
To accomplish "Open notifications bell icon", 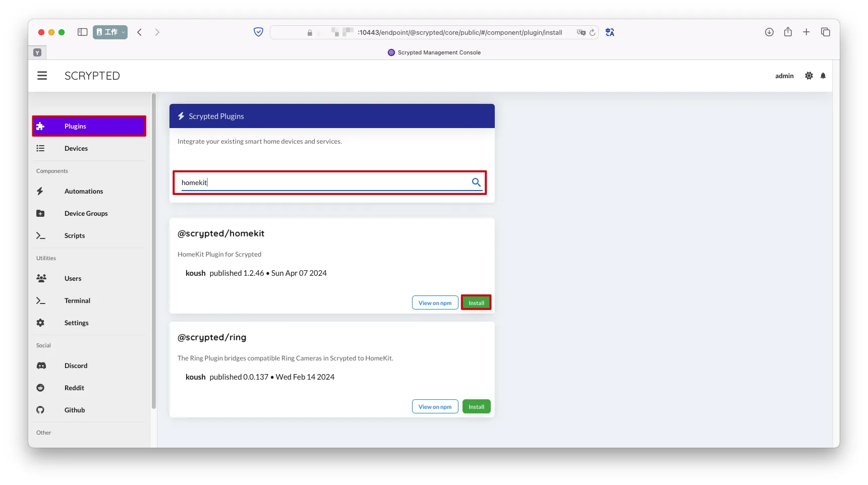I will (823, 76).
